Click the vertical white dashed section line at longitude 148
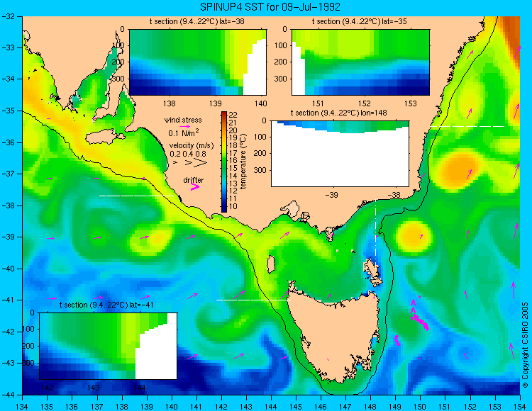 (375, 234)
